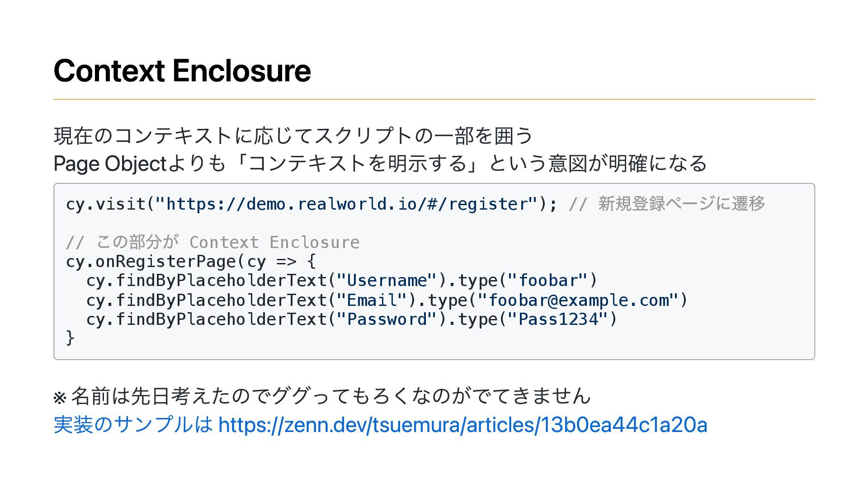The image size is (868, 488).
Task: Click the "Page Object" text in description
Action: point(110,164)
